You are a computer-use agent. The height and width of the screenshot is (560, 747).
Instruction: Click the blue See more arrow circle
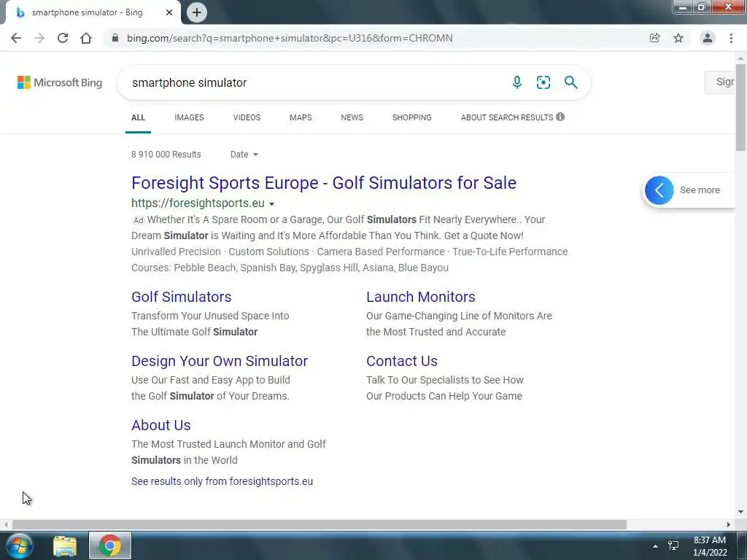click(x=659, y=190)
